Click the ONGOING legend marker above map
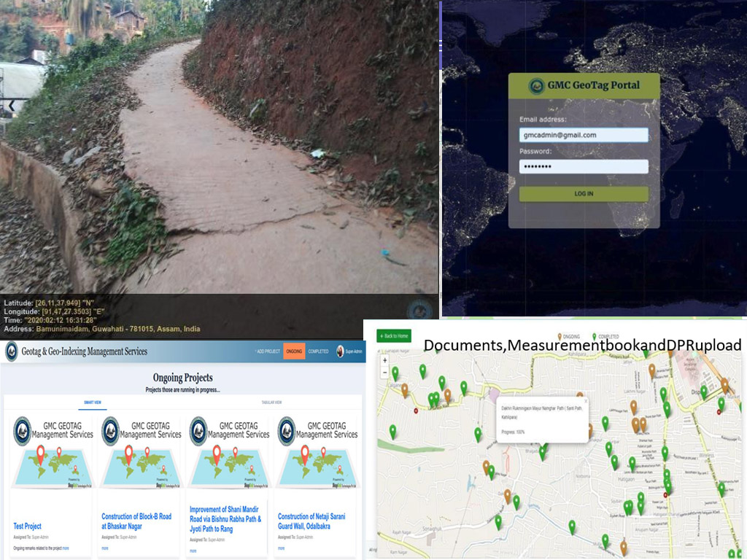 [560, 337]
